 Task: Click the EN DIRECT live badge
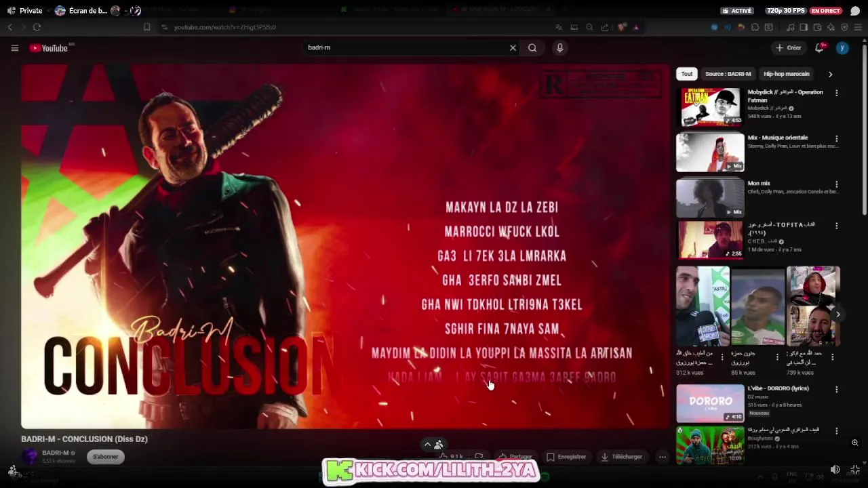pos(825,11)
